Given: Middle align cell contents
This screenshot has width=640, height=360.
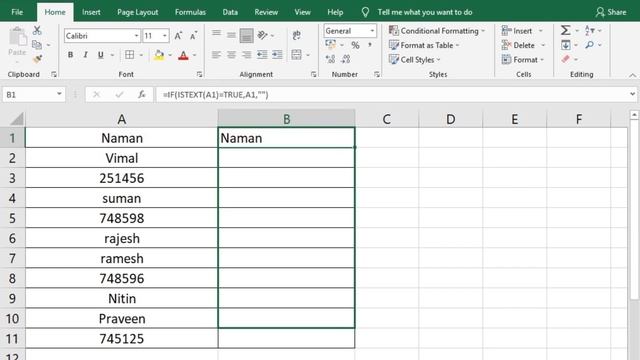Looking at the screenshot, I should click(231, 35).
